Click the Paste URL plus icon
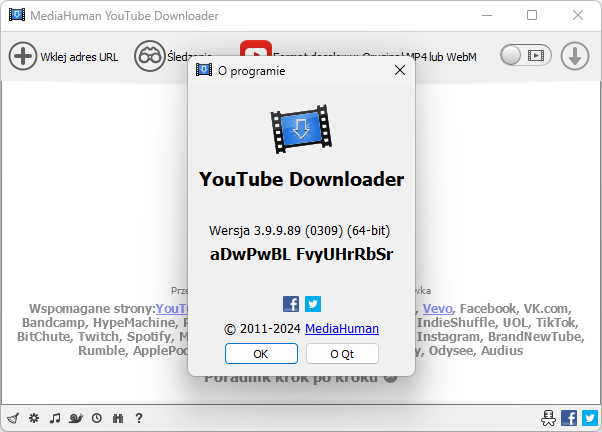The image size is (602, 432). [x=23, y=56]
